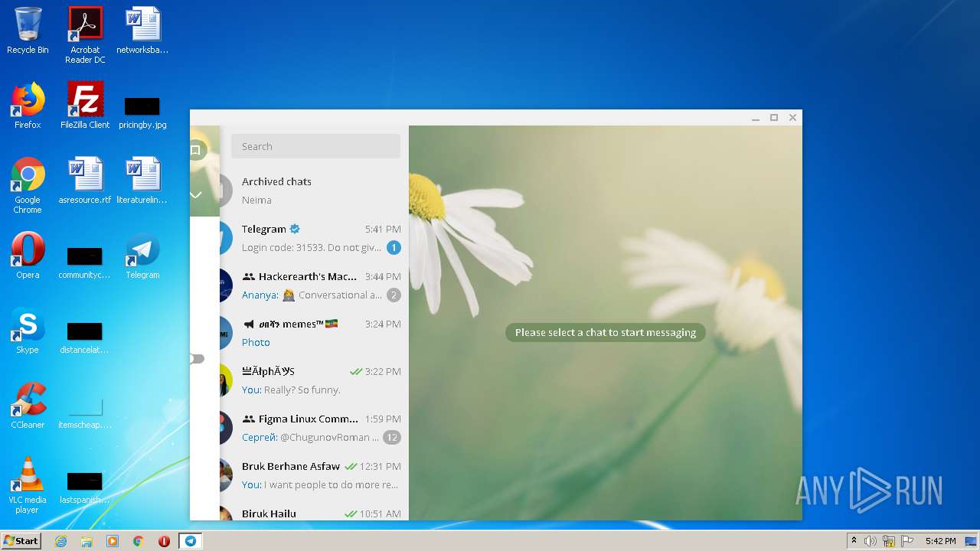
Task: Open Chrome from taskbar
Action: (x=139, y=541)
